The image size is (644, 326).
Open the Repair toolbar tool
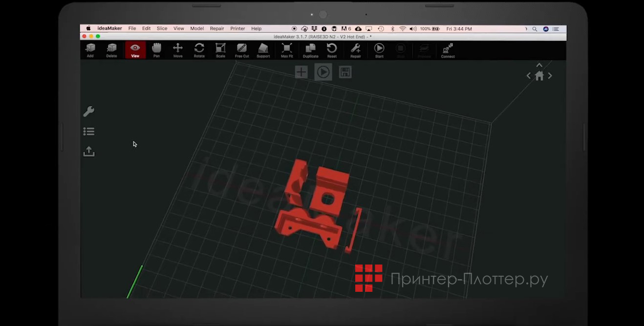tap(355, 50)
